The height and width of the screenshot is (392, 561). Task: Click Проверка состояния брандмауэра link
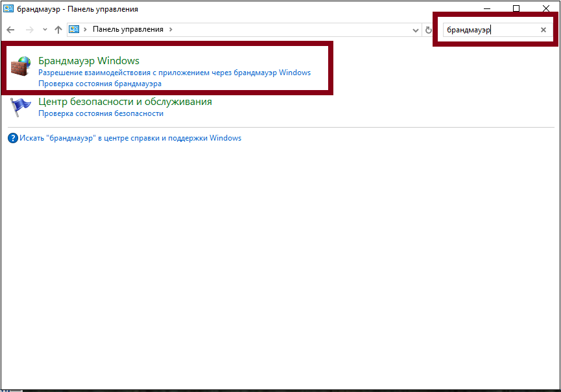[x=100, y=84]
